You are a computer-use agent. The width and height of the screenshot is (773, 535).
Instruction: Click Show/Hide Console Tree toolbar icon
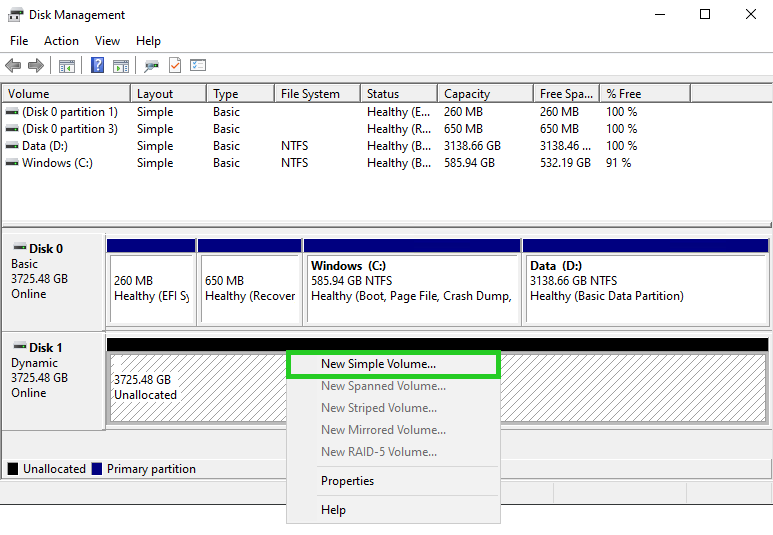pos(67,65)
